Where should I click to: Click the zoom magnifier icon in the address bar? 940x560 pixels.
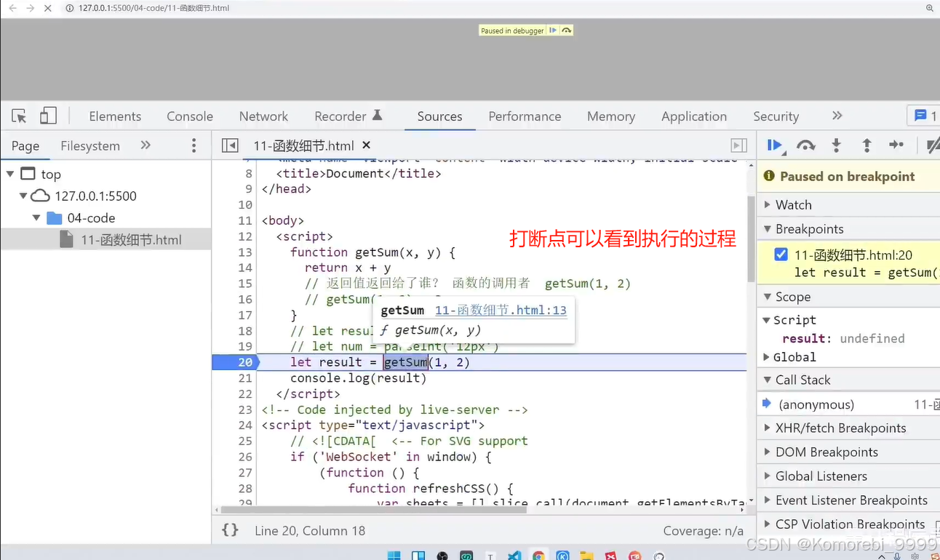pos(930,8)
